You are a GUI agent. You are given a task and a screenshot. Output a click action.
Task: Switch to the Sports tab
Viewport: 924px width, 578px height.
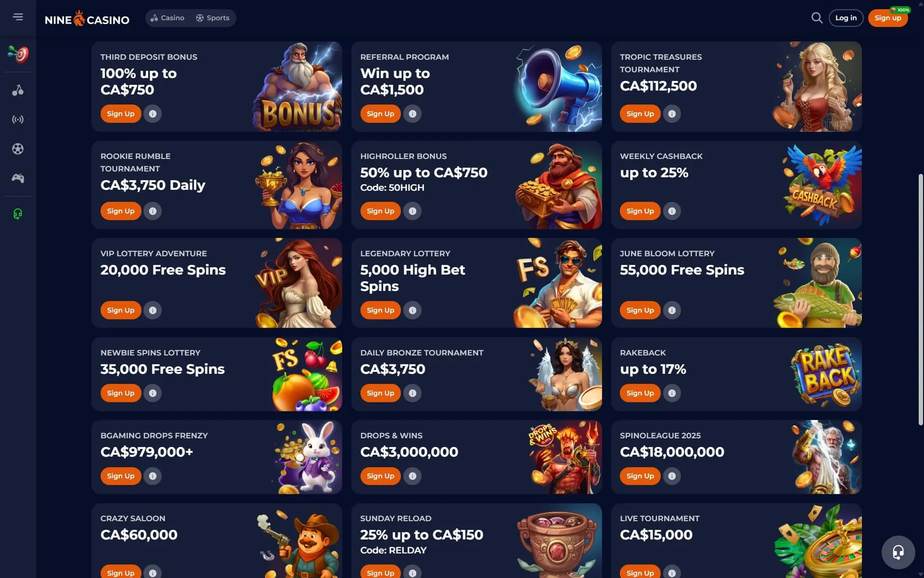coord(213,18)
